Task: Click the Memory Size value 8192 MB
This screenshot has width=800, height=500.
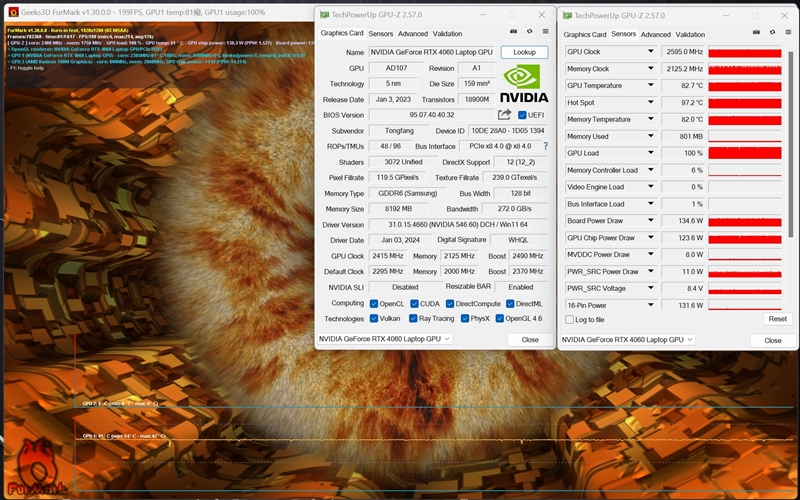Action: (397, 209)
